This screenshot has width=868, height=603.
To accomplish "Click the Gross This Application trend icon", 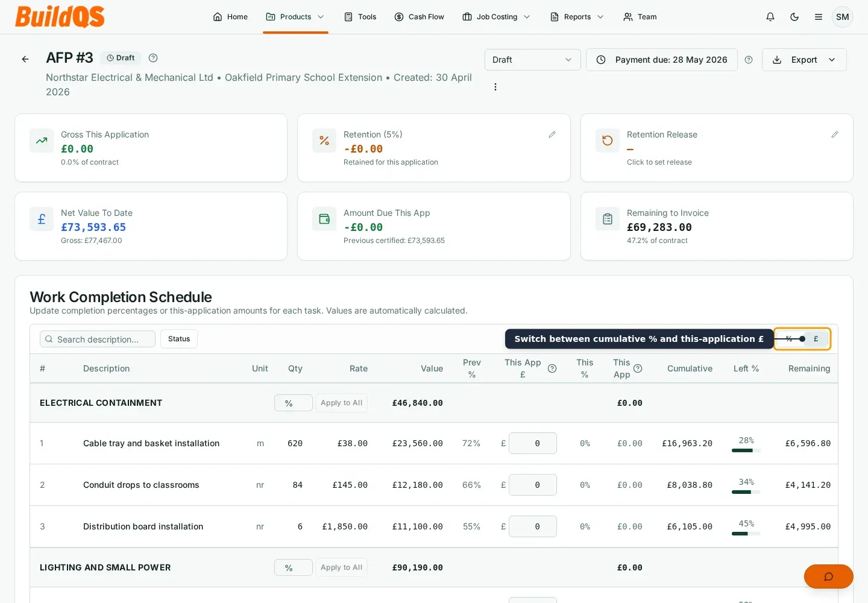I will 42,140.
